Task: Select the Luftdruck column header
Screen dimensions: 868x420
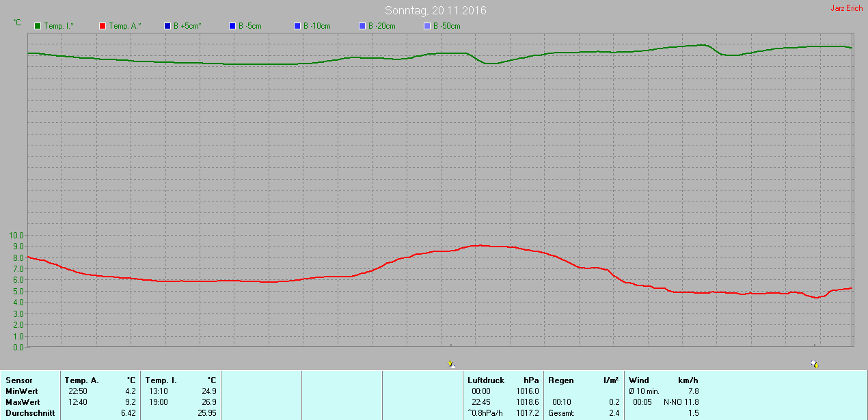Action: tap(486, 380)
